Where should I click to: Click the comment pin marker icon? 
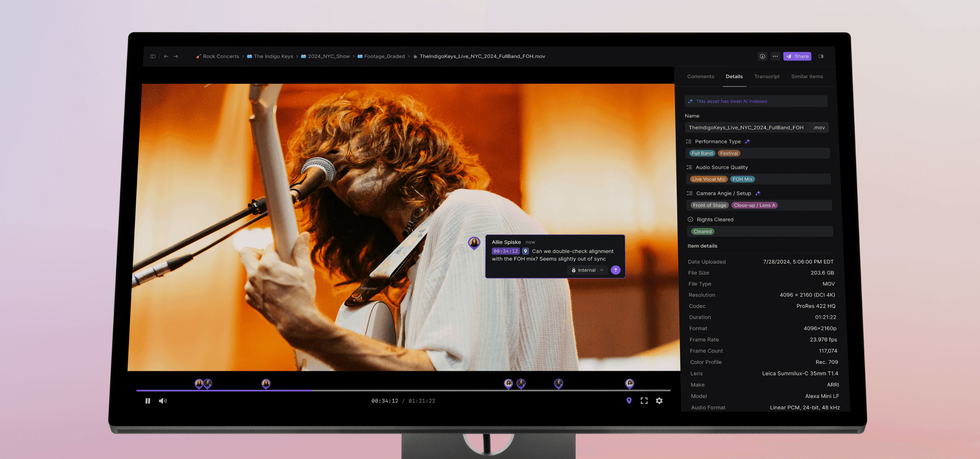click(629, 400)
